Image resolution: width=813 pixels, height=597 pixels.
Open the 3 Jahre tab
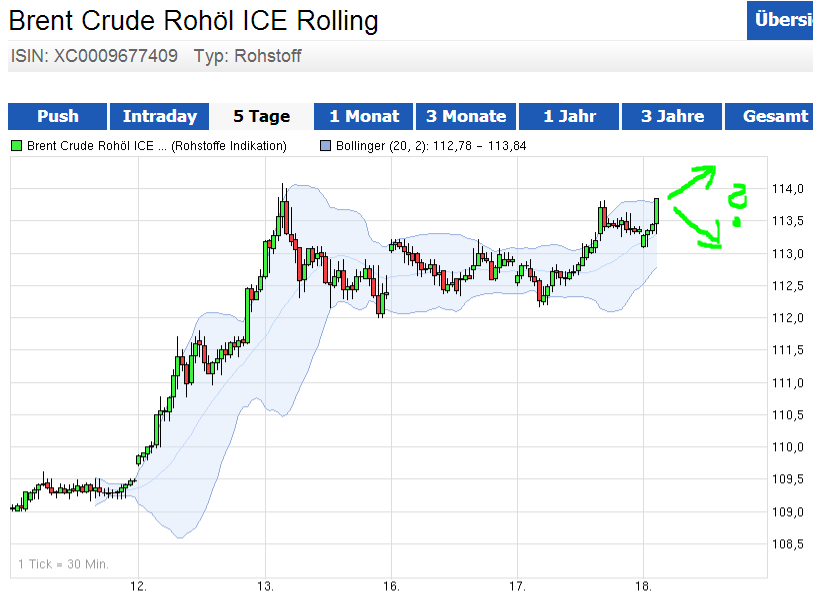pyautogui.click(x=672, y=116)
